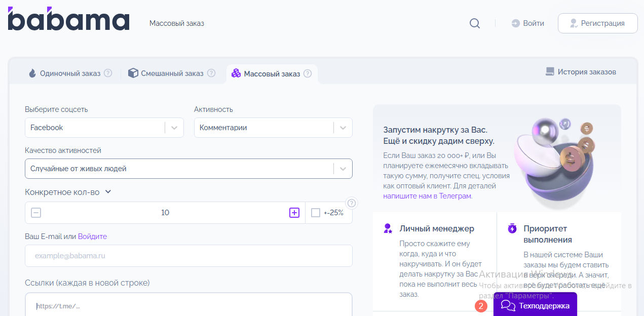This screenshot has width=644, height=316.
Task: Click the Регистрация button
Action: [x=597, y=23]
